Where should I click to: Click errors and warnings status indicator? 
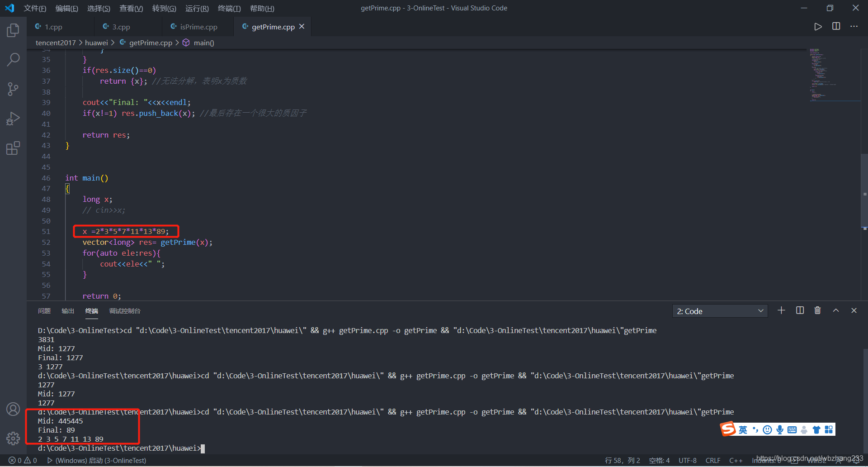pos(23,460)
